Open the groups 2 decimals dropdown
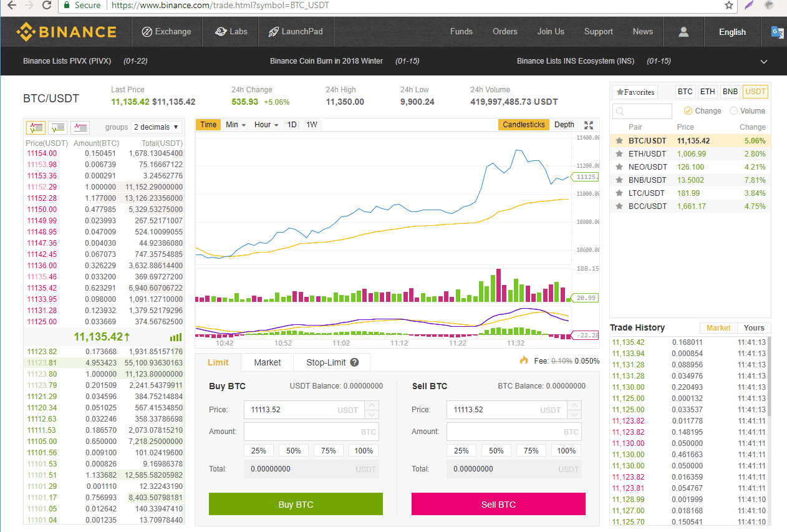 pos(157,127)
